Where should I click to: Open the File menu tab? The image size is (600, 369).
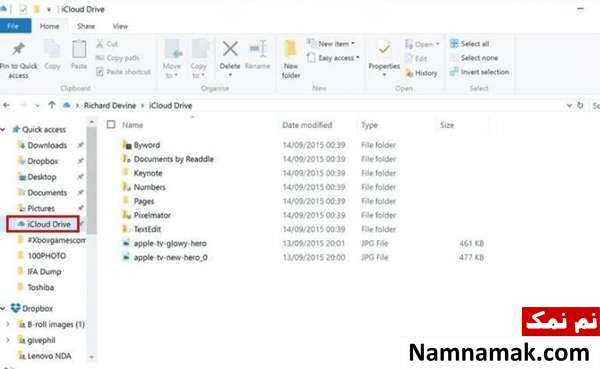click(x=14, y=26)
